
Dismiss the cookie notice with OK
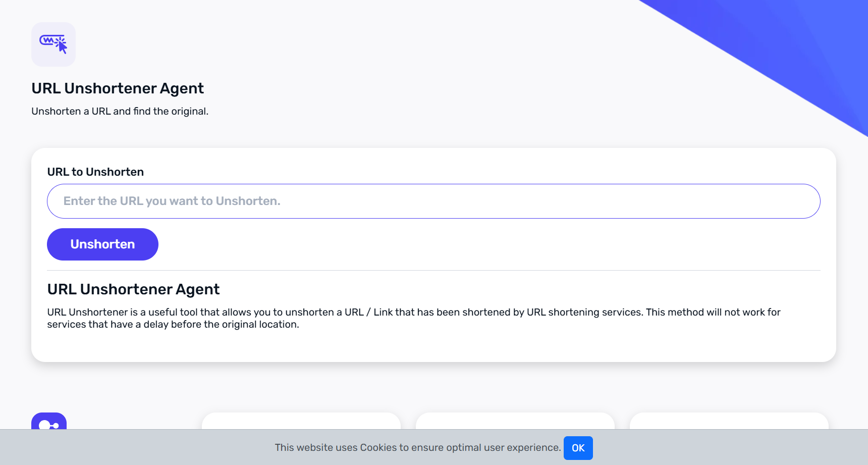(578, 448)
